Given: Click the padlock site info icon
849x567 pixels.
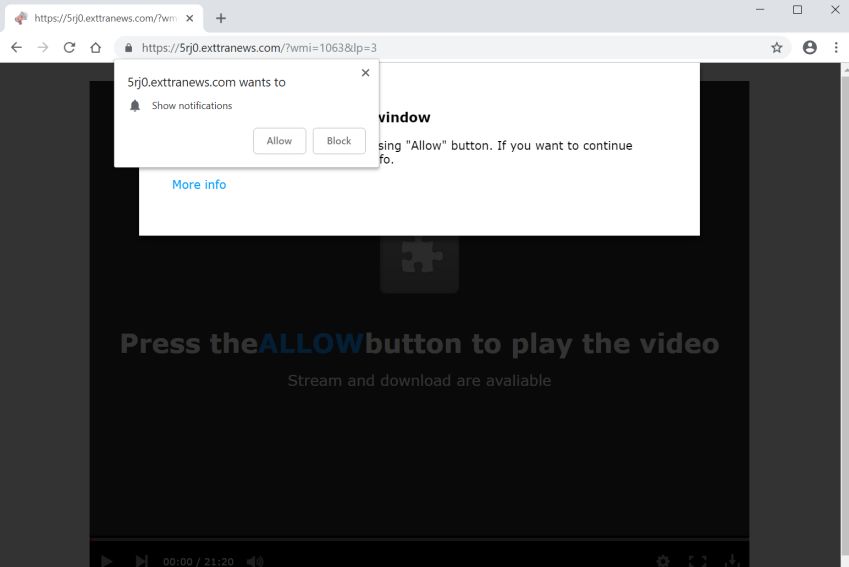Looking at the screenshot, I should [x=128, y=48].
